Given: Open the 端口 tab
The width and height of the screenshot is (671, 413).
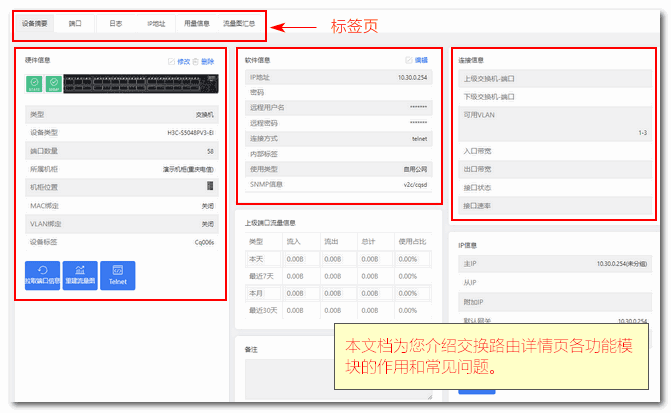Looking at the screenshot, I should coord(75,24).
